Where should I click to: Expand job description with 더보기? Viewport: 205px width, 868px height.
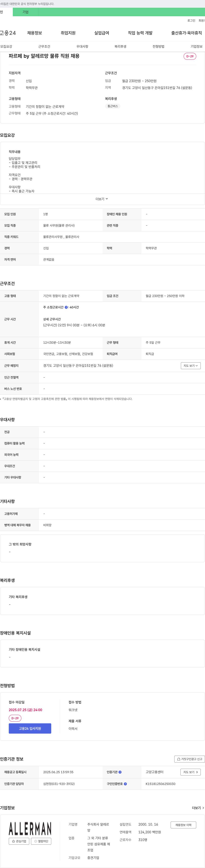click(x=102, y=199)
